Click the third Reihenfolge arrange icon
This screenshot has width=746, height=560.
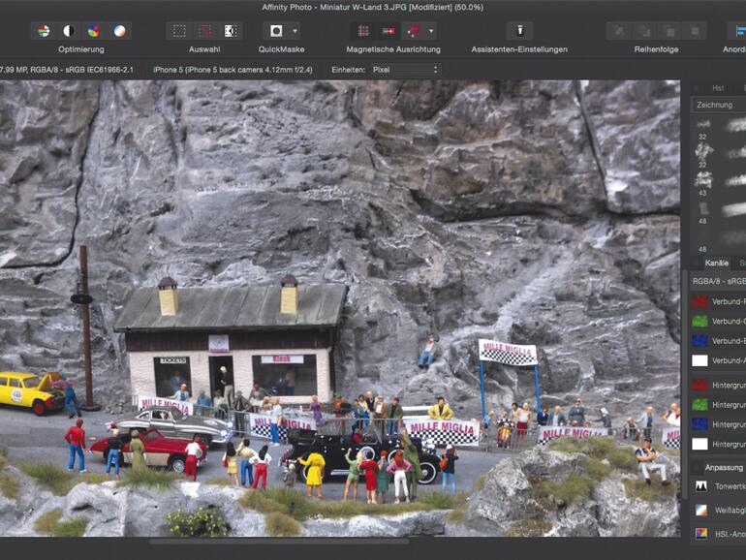click(669, 31)
